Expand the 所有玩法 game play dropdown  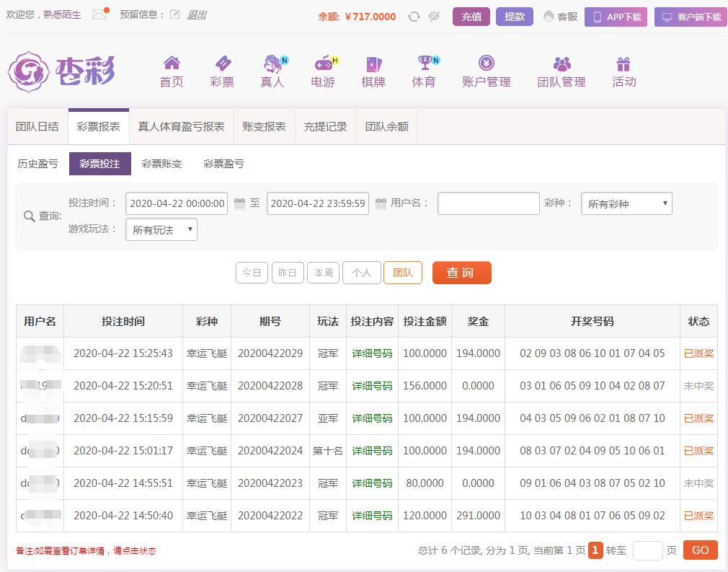(161, 230)
